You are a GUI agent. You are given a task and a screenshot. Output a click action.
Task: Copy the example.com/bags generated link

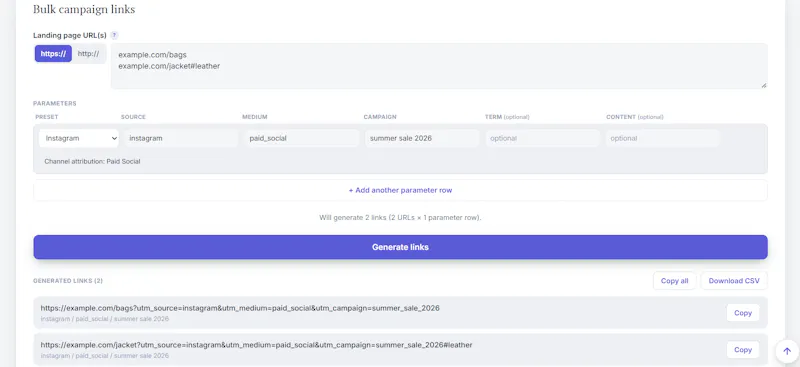pyautogui.click(x=743, y=313)
